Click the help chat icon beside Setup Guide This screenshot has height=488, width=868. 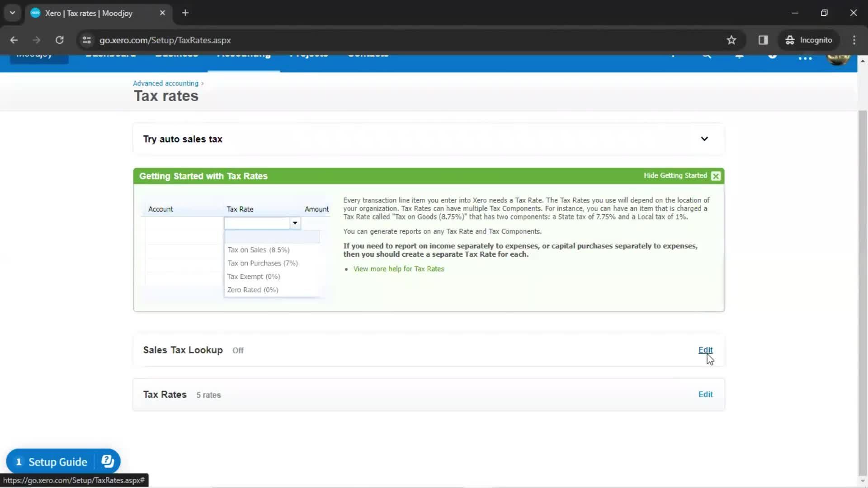tap(108, 461)
